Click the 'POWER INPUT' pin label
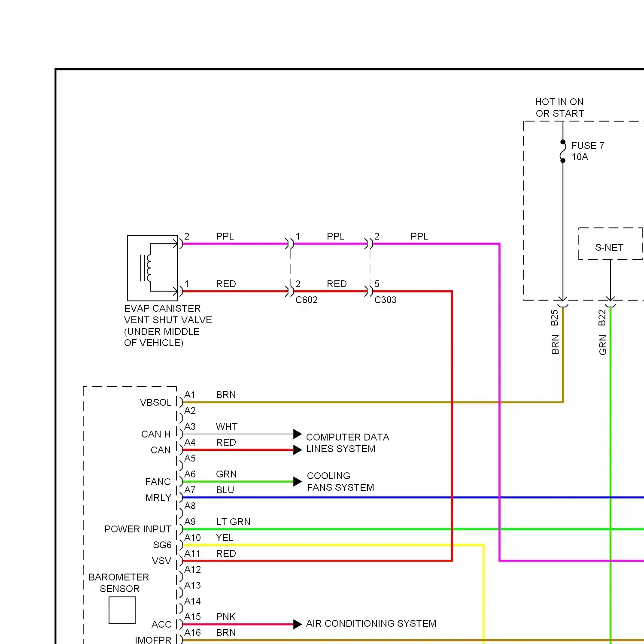This screenshot has height=644, width=644. click(138, 529)
